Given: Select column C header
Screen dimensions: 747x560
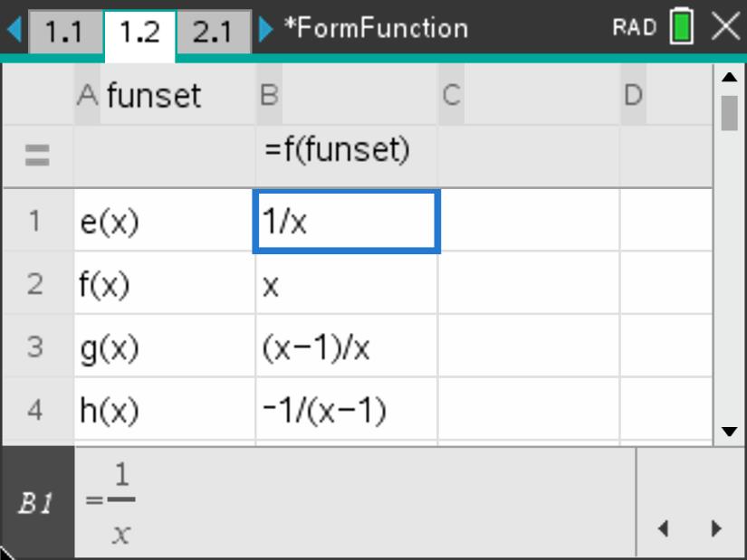Looking at the screenshot, I should point(528,95).
